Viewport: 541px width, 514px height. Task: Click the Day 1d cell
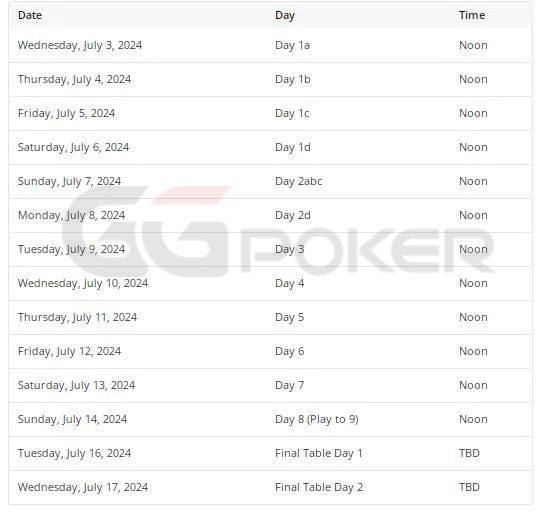tap(293, 147)
